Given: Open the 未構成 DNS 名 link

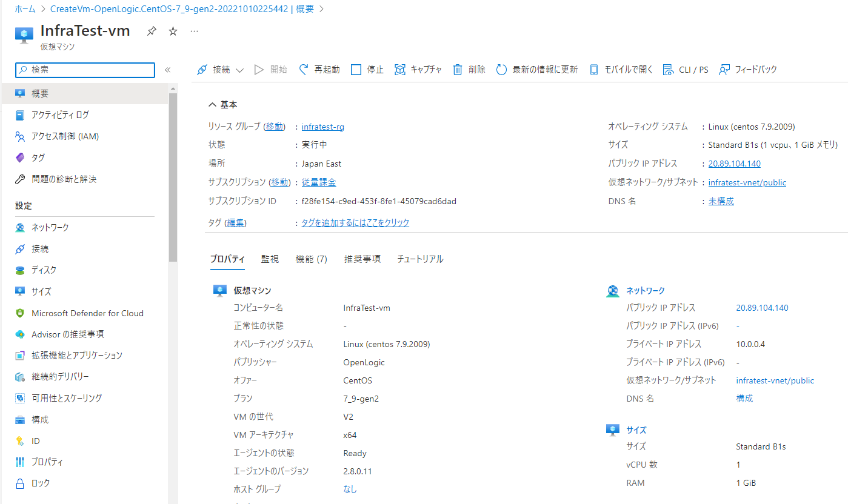Looking at the screenshot, I should click(x=721, y=201).
